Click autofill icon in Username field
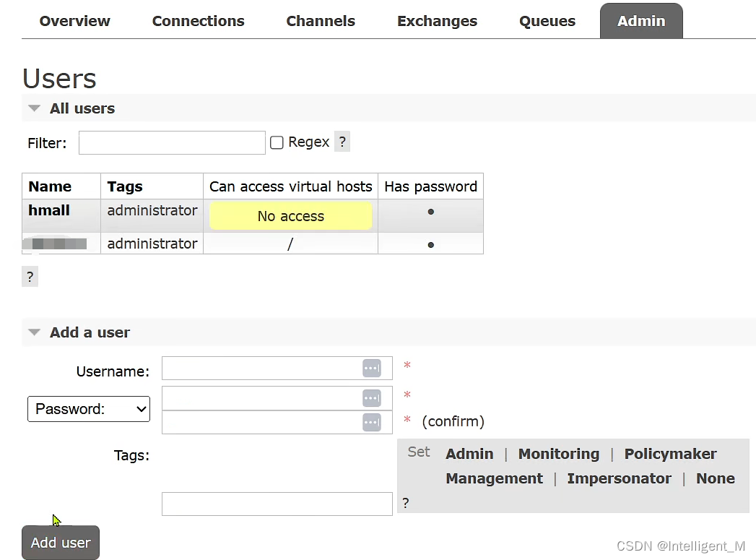 click(x=371, y=369)
